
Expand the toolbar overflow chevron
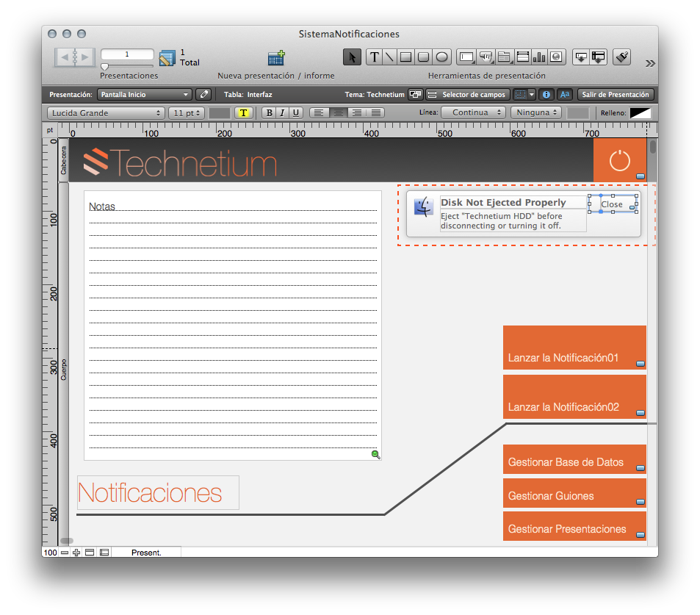coord(649,63)
